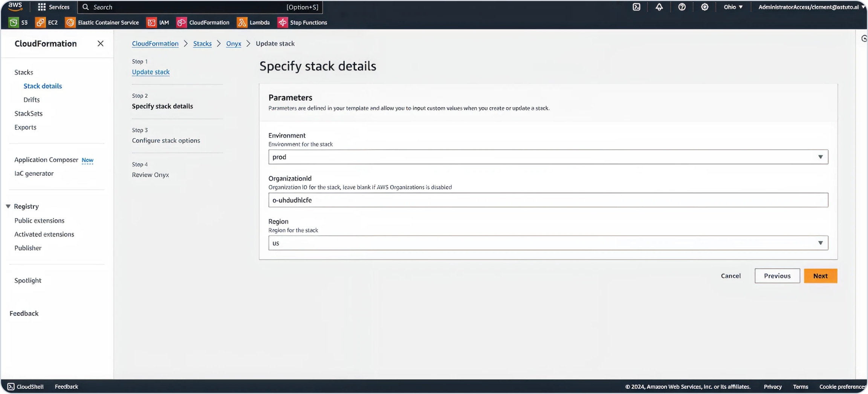
Task: Click the Lambda shortcut icon
Action: [241, 23]
